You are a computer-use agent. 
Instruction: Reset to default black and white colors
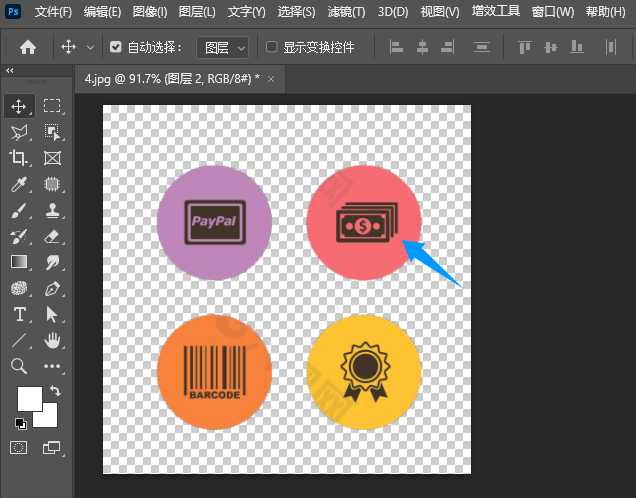click(20, 423)
